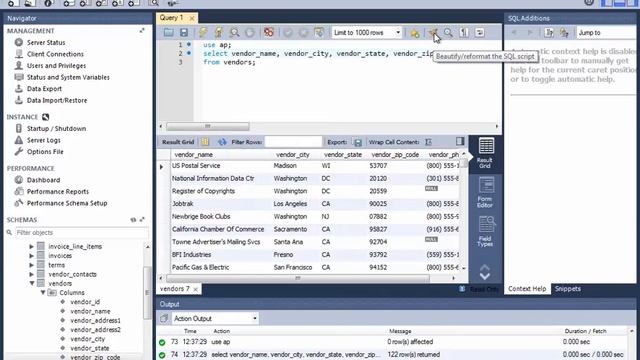Select the Query 1 editor tab
Image resolution: width=640 pixels, height=360 pixels.
(171, 18)
